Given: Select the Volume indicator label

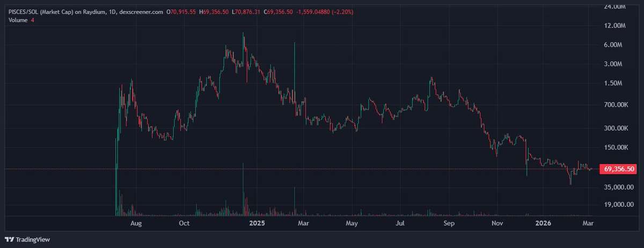Looking at the screenshot, I should click(18, 20).
